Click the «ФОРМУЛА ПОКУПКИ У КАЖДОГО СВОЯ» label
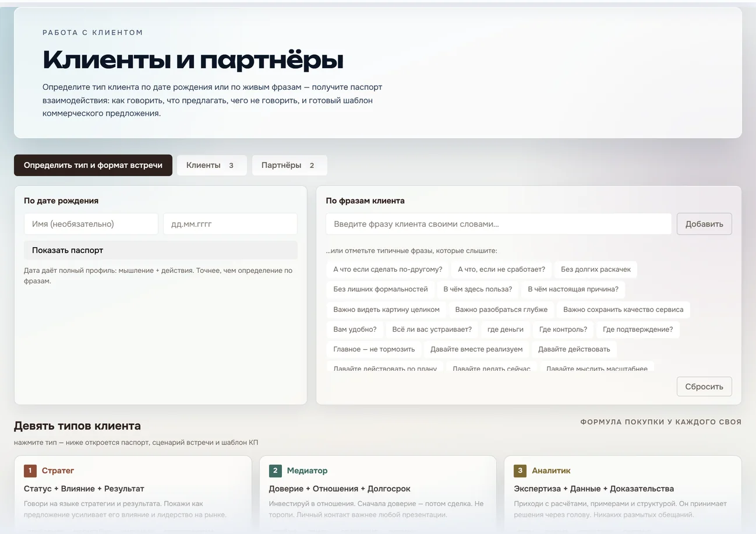 point(661,421)
